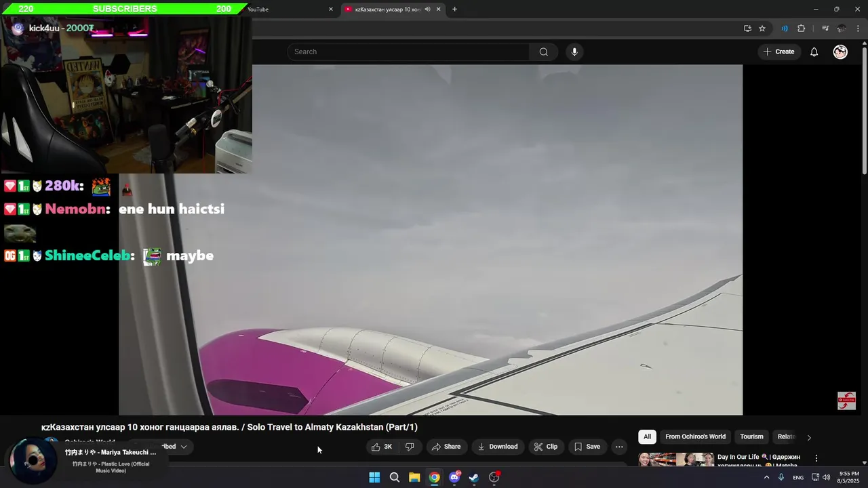Screen dimensions: 868x488
Task: Show hidden tray icons chevron
Action: tap(767, 477)
